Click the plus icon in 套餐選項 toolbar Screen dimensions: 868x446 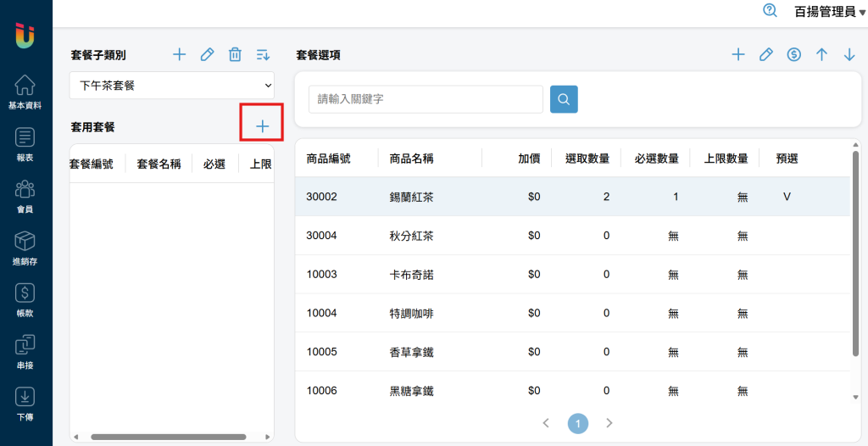point(738,55)
